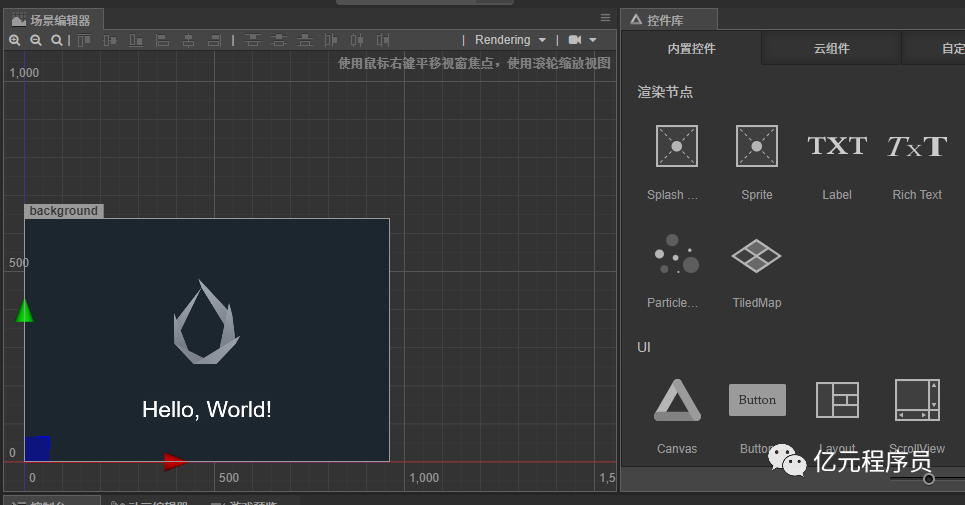
Task: Switch to the 内置控件 tab
Action: click(x=691, y=49)
